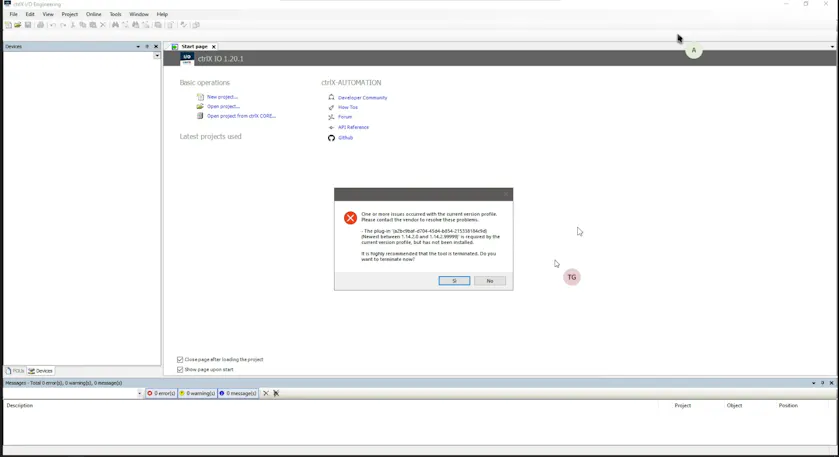Pin the Messages panel
Screen dimensions: 839x457
click(x=822, y=383)
